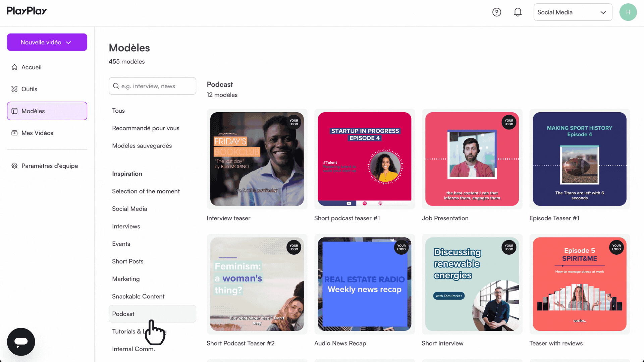
Task: Select the Accueil home icon
Action: pos(14,67)
